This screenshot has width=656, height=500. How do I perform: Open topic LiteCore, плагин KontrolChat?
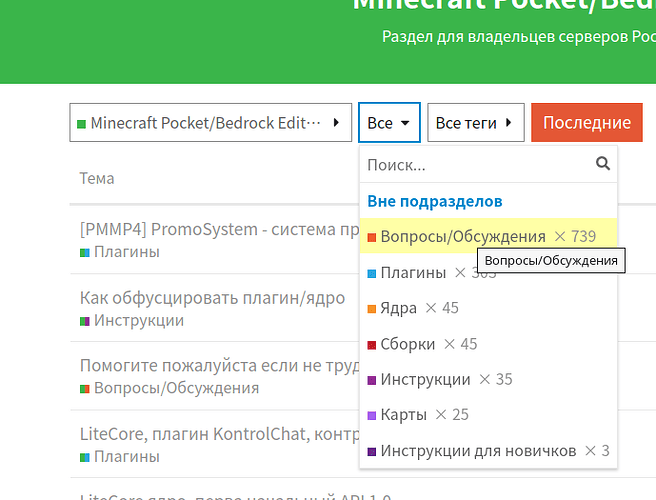click(219, 434)
